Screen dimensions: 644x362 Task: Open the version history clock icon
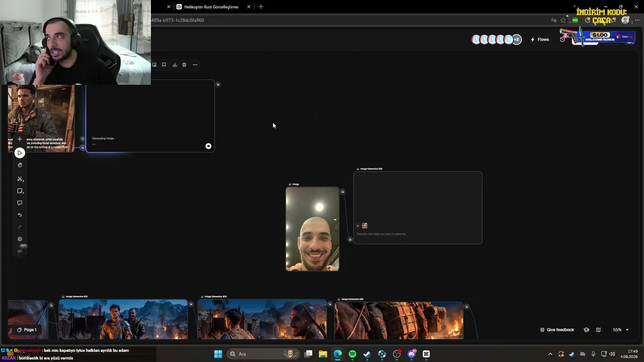click(x=562, y=40)
